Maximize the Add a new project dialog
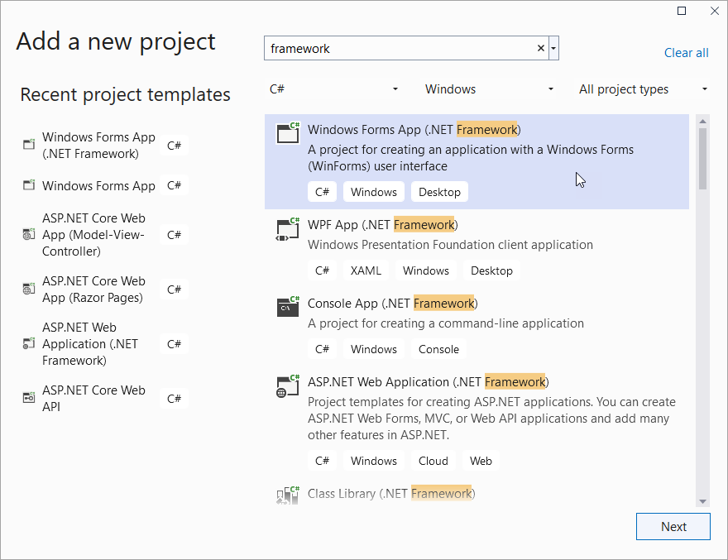Screen dimensions: 728x560 click(x=682, y=11)
